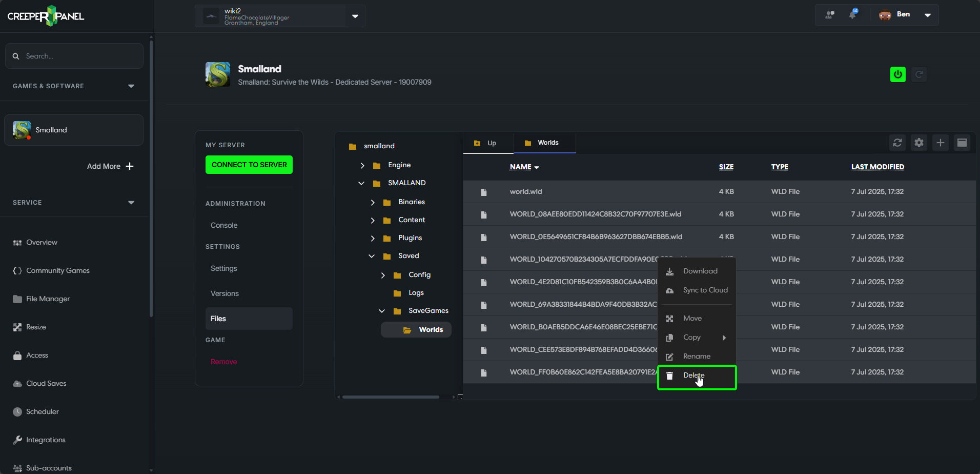Image resolution: width=980 pixels, height=474 pixels.
Task: Collapse the Saved folder
Action: tap(372, 256)
